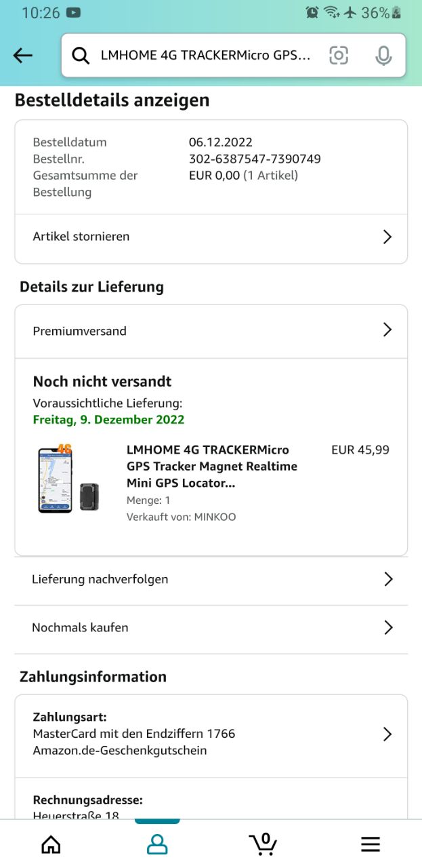
Task: Tap the Nochmals kaufen text
Action: click(x=80, y=627)
